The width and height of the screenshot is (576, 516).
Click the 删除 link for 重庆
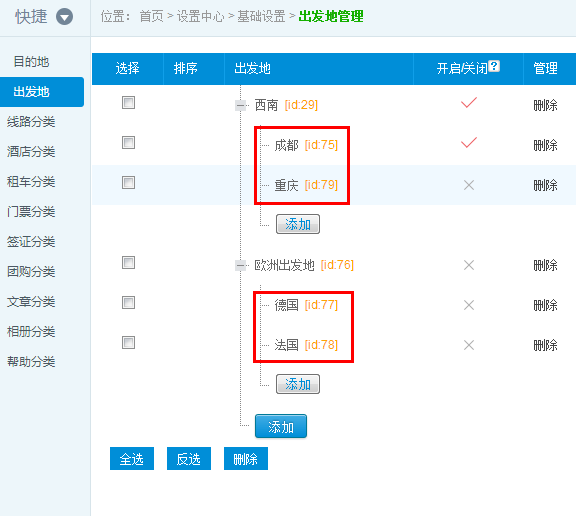click(x=546, y=185)
